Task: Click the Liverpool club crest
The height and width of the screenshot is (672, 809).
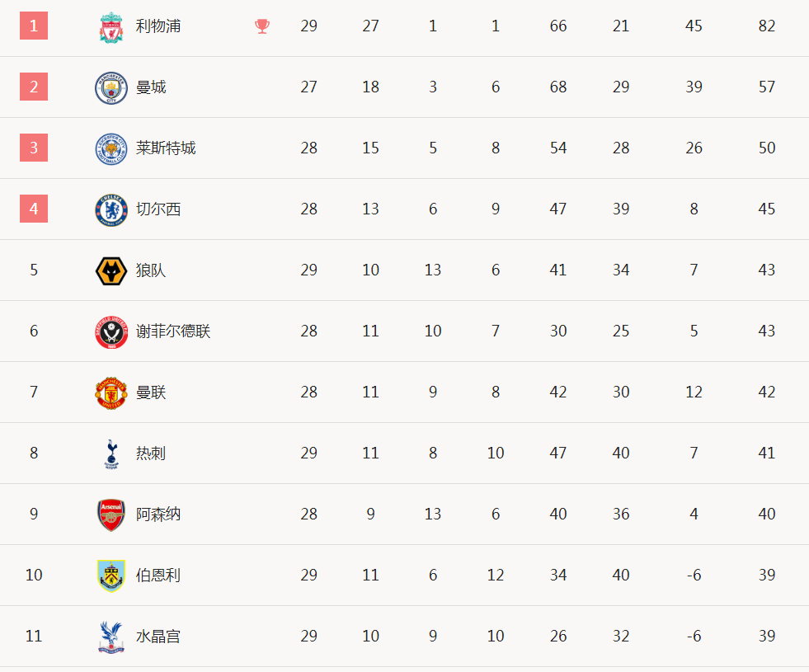Action: tap(111, 27)
